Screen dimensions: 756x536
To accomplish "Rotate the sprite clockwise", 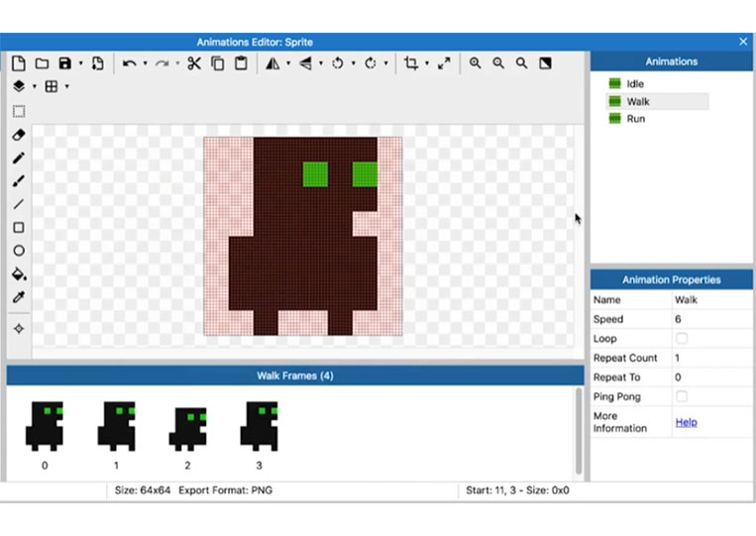I will click(x=371, y=63).
